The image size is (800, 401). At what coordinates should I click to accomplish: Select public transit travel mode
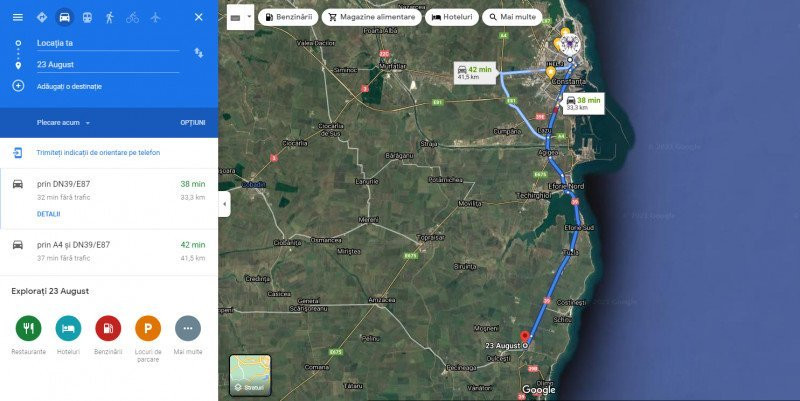click(x=87, y=17)
